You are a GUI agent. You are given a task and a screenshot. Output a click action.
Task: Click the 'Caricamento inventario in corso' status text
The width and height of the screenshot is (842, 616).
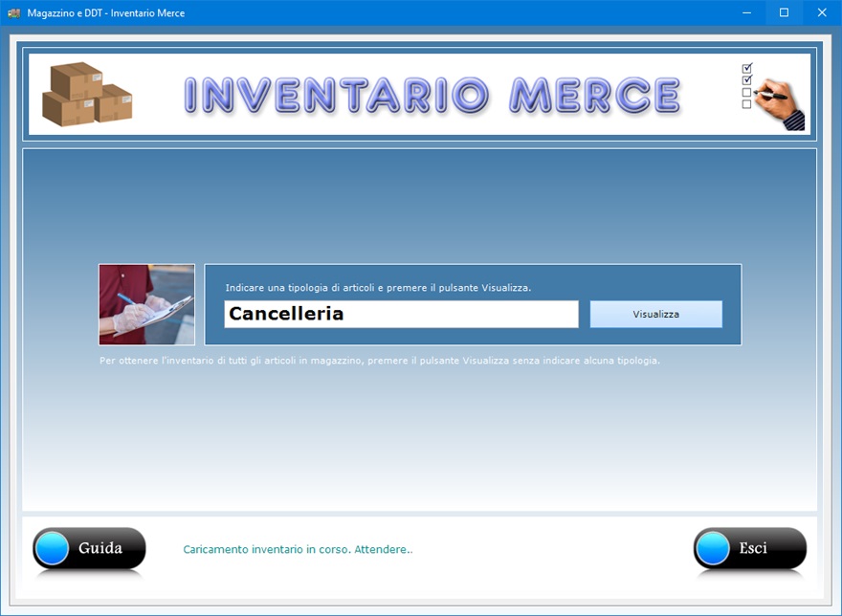[x=298, y=549]
